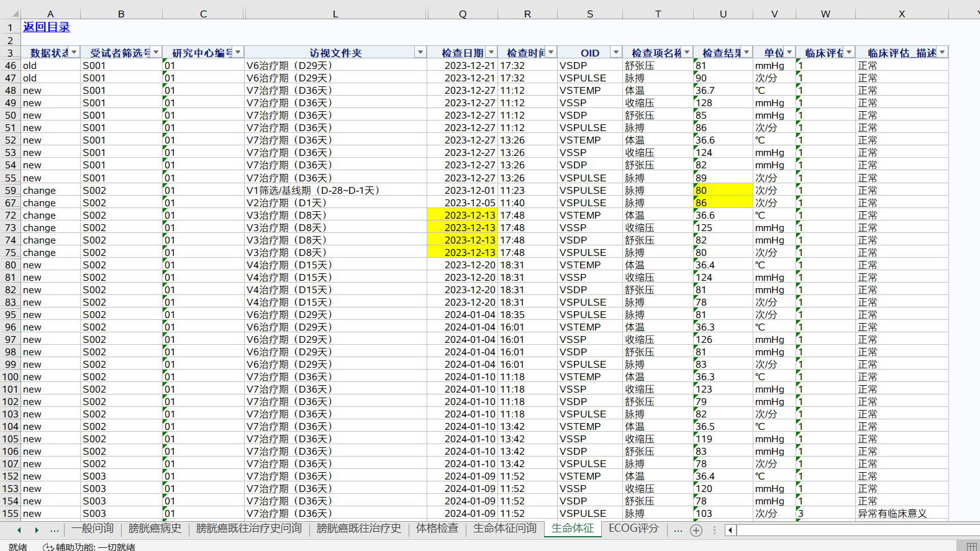Viewport: 980px width, 551px height.
Task: Open the 膀胱癌病史 sheet tab
Action: click(x=155, y=529)
